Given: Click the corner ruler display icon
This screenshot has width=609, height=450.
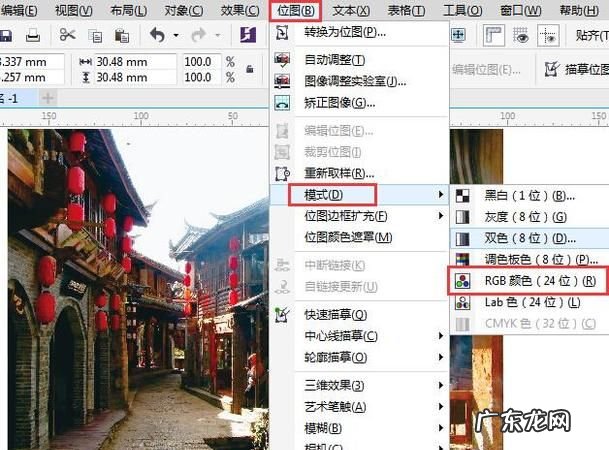Looking at the screenshot, I should click(x=493, y=35).
